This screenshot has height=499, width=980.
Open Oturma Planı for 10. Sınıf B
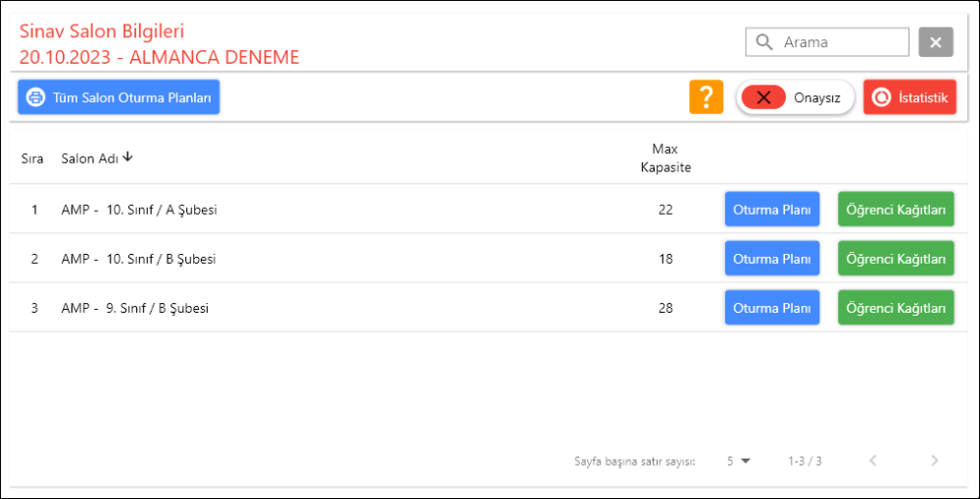[771, 259]
